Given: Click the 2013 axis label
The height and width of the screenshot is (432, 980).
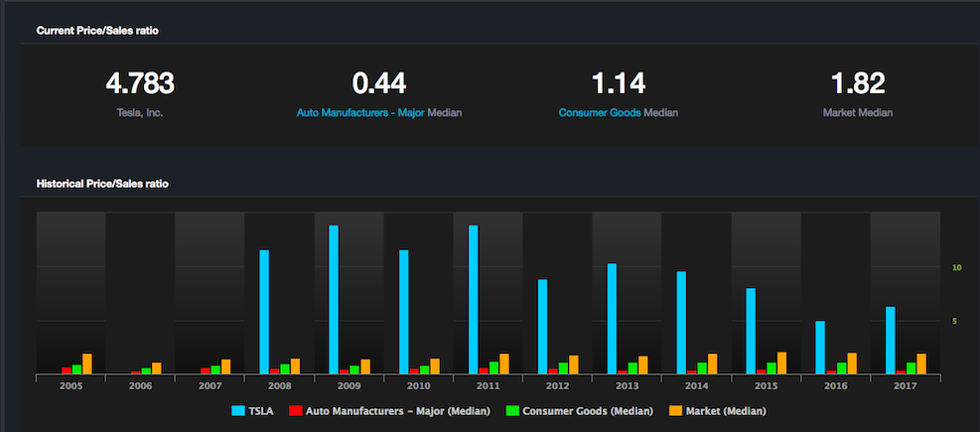Looking at the screenshot, I should click(627, 387).
